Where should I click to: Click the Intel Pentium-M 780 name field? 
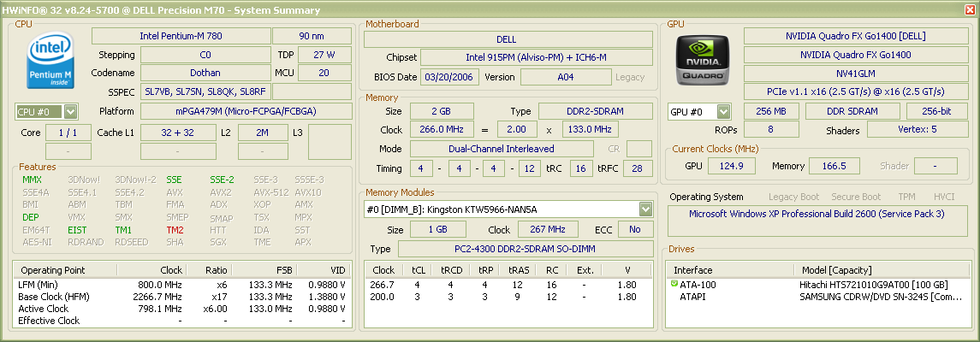point(179,36)
